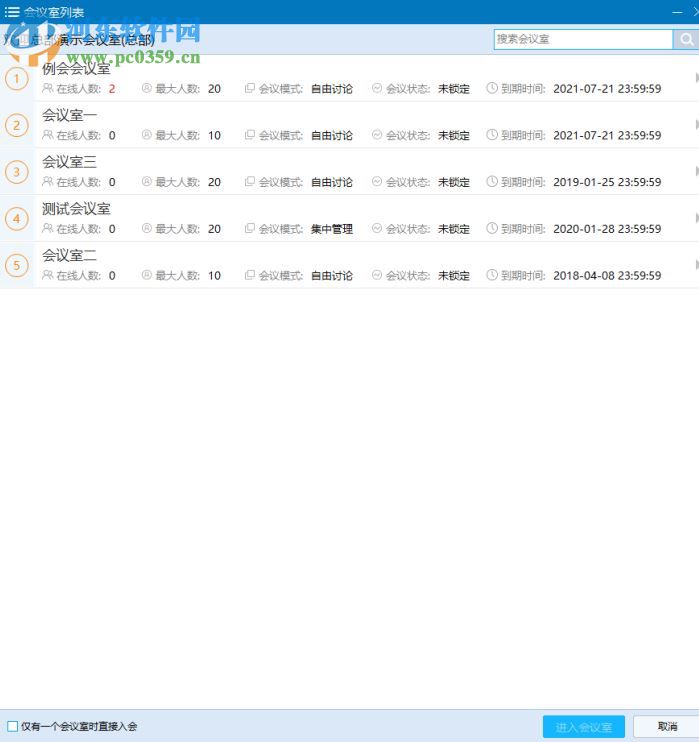Click expiry 2018-04-08 23:59:59 text
Image resolution: width=699 pixels, height=742 pixels.
click(x=607, y=275)
